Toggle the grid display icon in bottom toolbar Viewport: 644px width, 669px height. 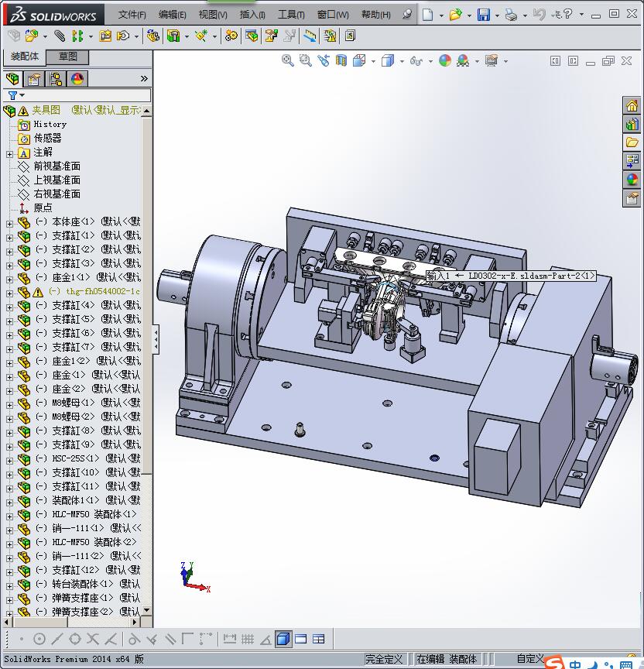coord(248,639)
